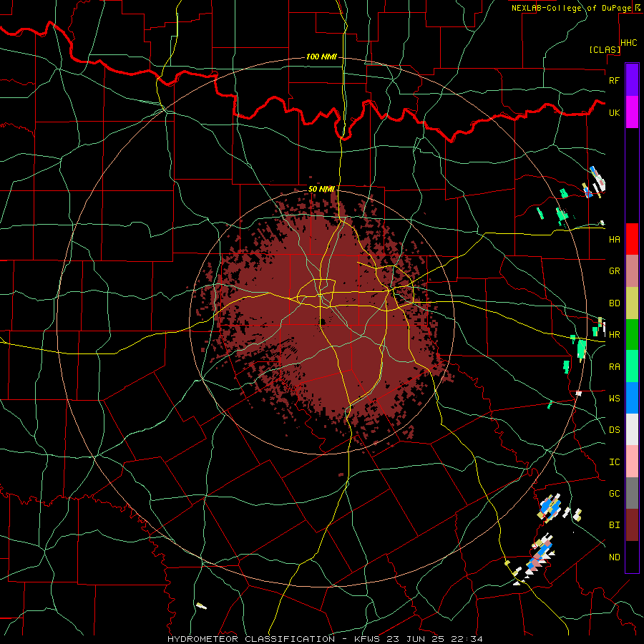Select the mint green RA legend swatch
This screenshot has width=644, height=644.
pyautogui.click(x=632, y=366)
